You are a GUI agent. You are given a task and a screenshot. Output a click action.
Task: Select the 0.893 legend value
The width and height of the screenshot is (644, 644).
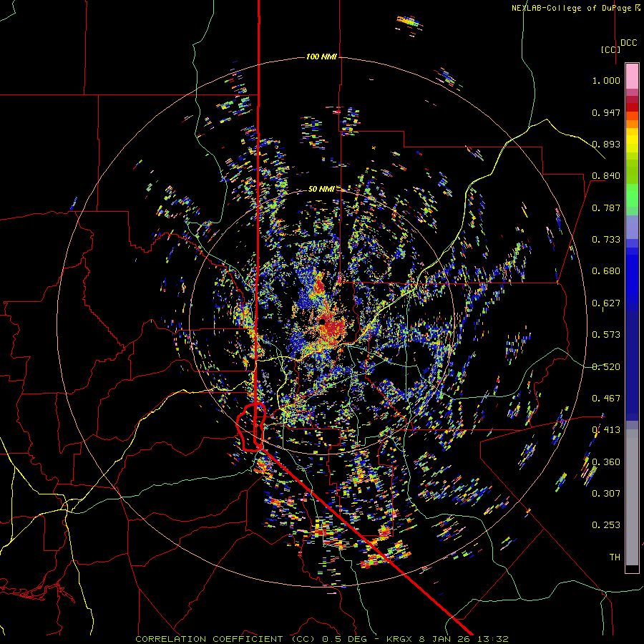[x=606, y=144]
